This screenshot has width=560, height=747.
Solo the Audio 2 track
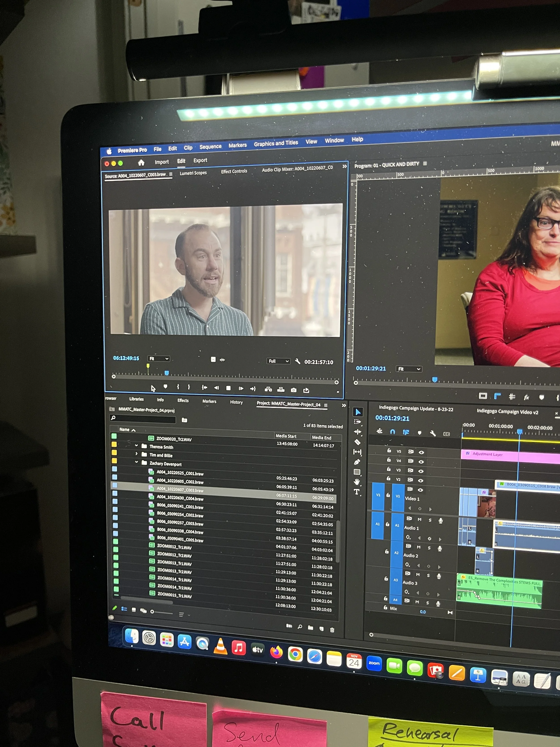click(429, 548)
